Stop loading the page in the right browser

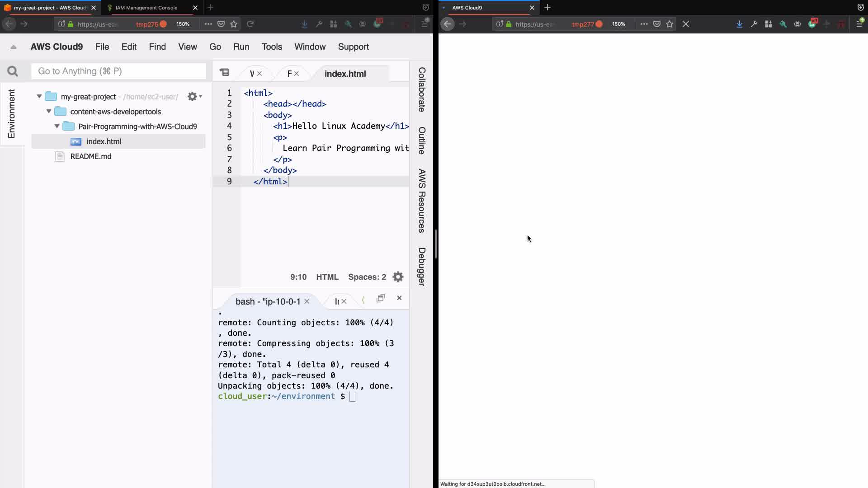(x=686, y=24)
